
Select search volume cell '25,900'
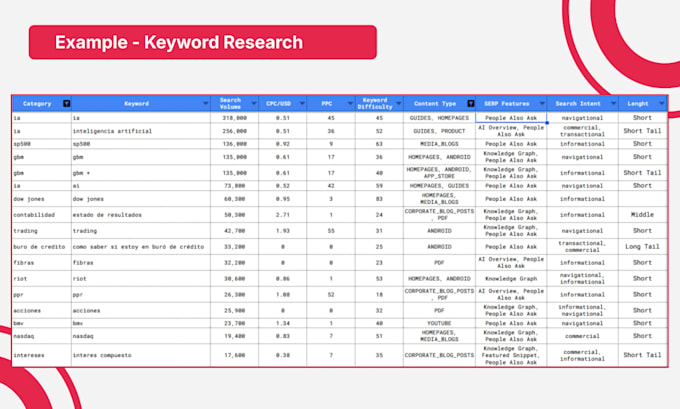click(x=235, y=311)
